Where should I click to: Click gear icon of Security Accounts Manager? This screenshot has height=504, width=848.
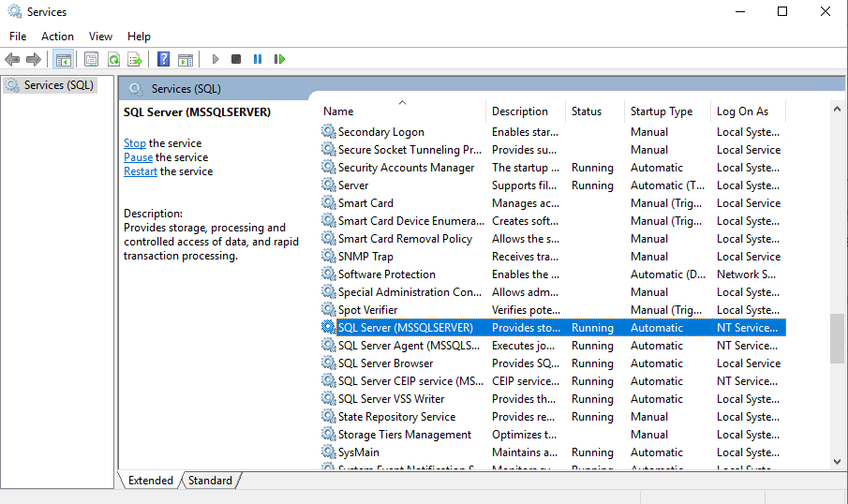point(328,167)
